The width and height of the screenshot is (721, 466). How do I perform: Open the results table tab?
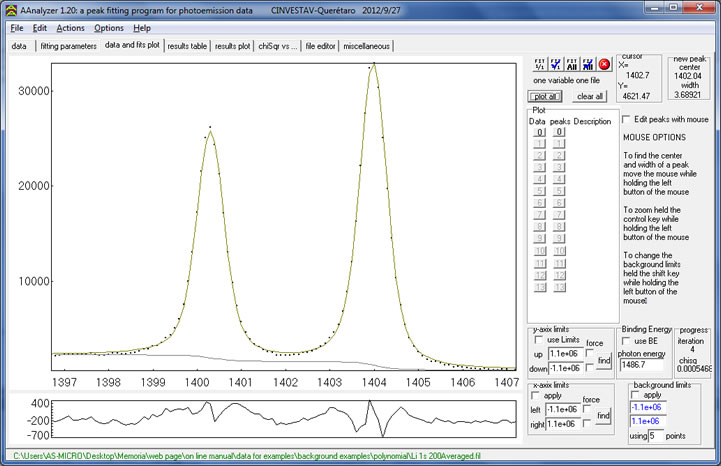pyautogui.click(x=187, y=46)
